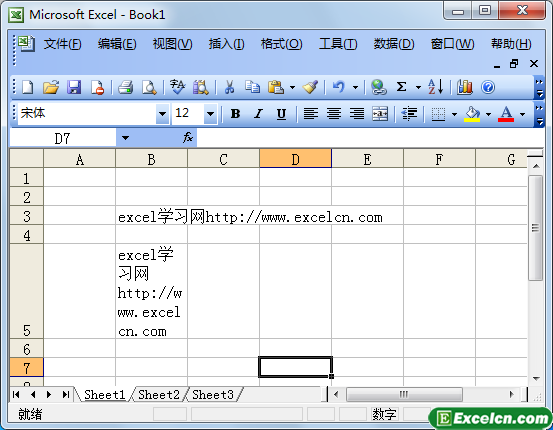
Task: Open the 插入(I) menu
Action: (226, 44)
